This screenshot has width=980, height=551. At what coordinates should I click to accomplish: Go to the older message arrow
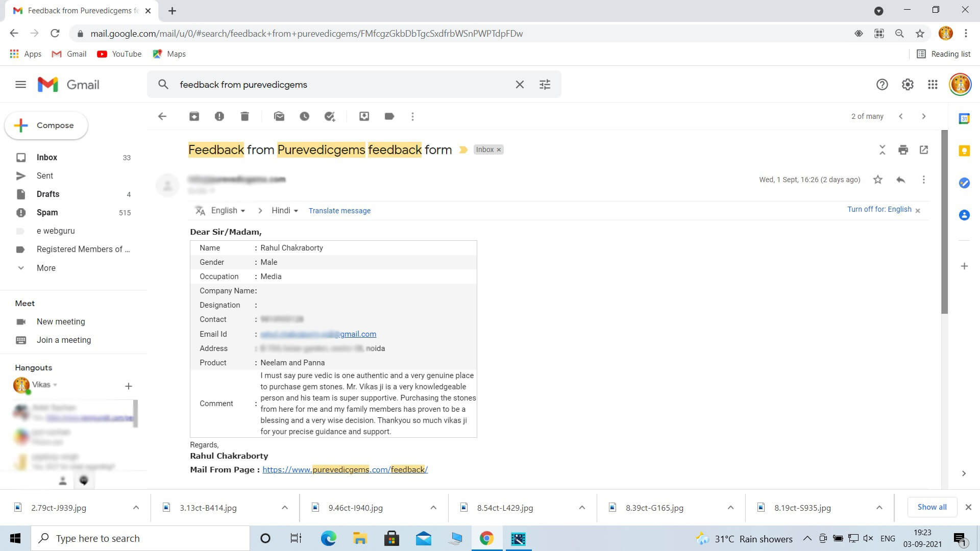coord(923,116)
